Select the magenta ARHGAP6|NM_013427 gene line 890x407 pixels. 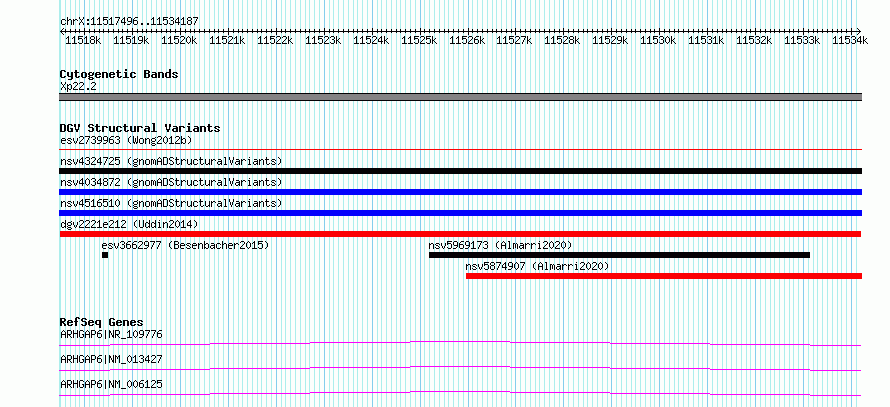pos(461,368)
